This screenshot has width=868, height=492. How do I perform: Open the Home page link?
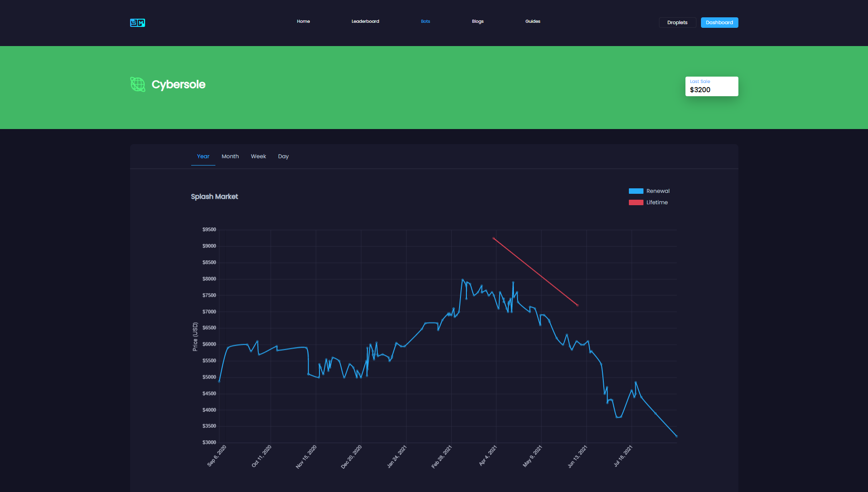pos(303,21)
